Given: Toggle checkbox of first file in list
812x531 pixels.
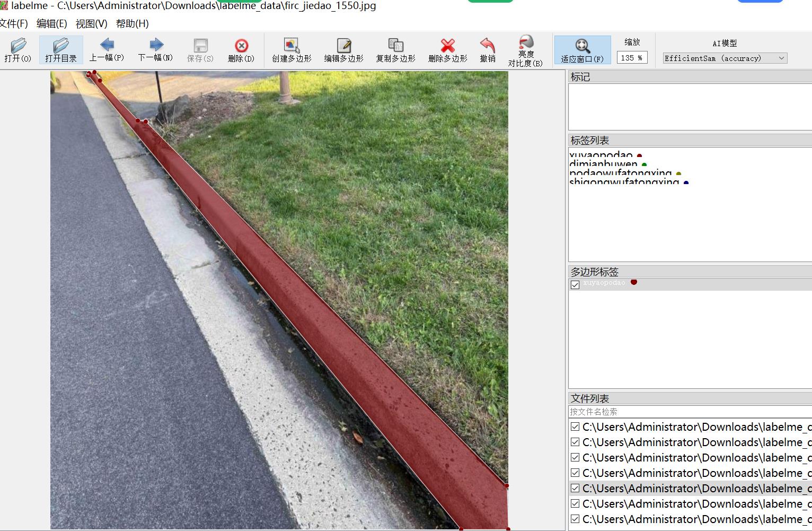Looking at the screenshot, I should pos(575,426).
